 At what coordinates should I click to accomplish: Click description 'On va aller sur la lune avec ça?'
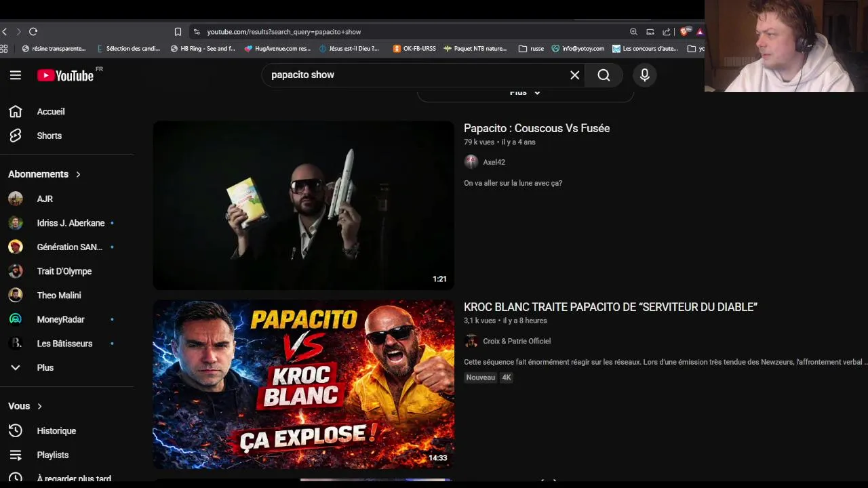click(x=513, y=183)
